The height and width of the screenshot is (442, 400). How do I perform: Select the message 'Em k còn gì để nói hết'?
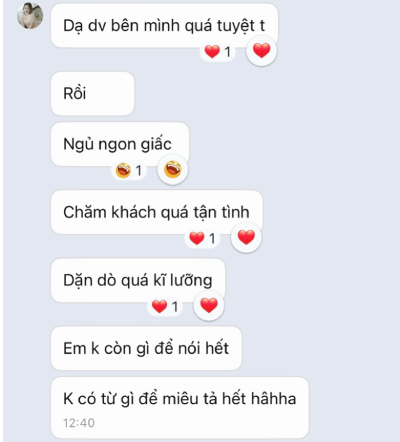[x=146, y=348]
